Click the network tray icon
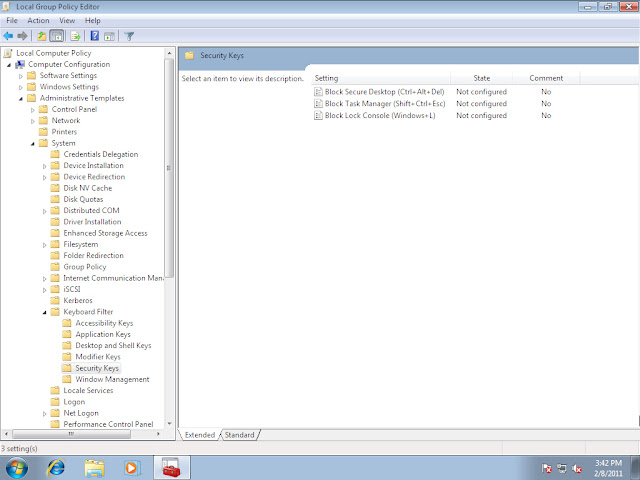The width and height of the screenshot is (640, 480). point(562,468)
